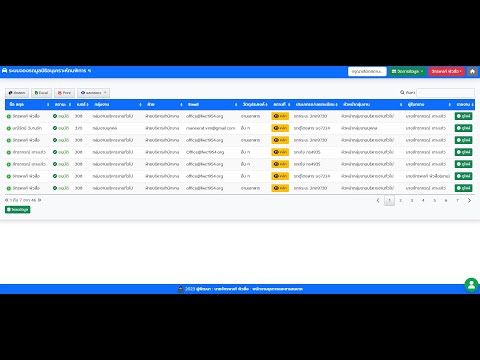Export the table with the Excel button
480x360 pixels.
click(41, 93)
